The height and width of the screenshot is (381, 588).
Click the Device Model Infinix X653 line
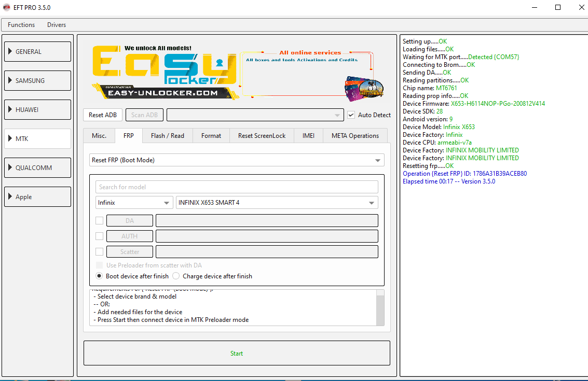(439, 127)
